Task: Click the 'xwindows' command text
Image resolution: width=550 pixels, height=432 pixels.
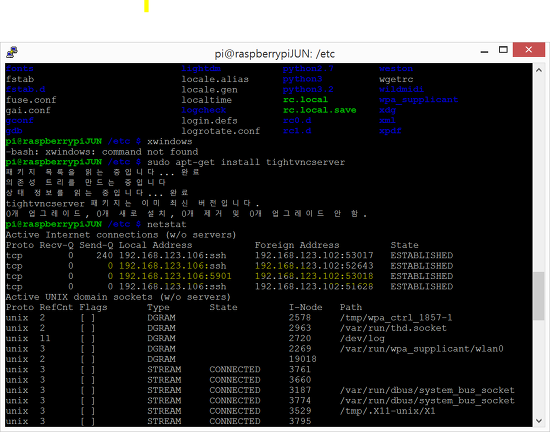Action: 170,141
